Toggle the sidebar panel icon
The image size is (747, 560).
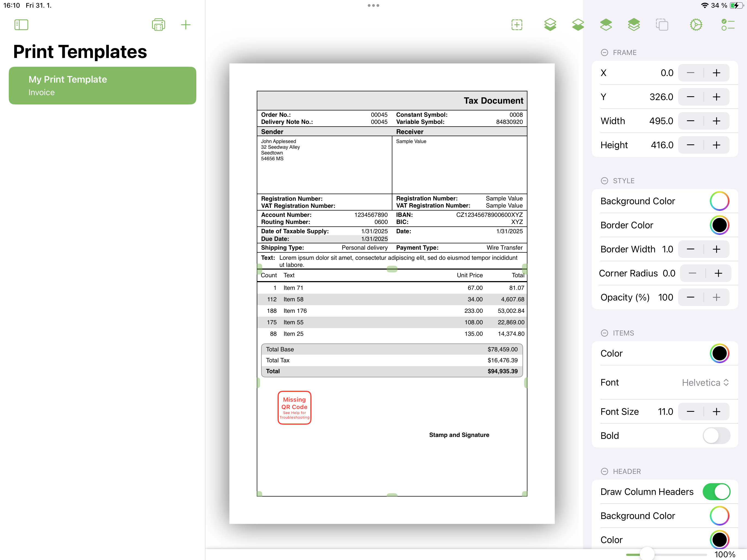tap(21, 25)
